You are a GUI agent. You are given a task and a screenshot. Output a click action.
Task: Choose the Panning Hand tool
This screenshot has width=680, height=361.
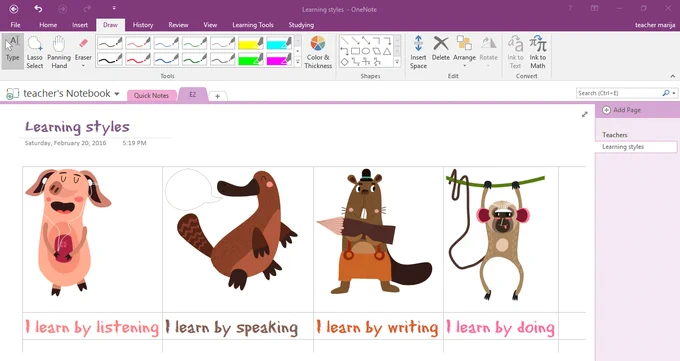59,52
